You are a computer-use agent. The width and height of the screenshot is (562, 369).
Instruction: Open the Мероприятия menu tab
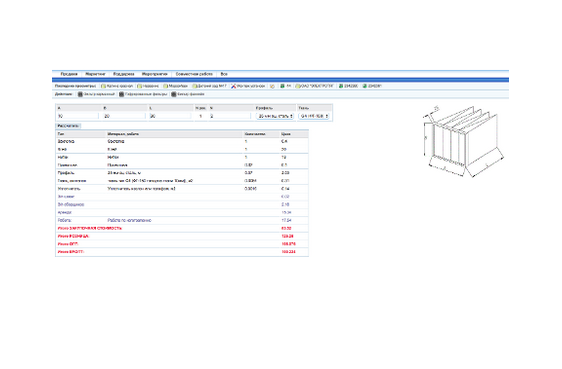(154, 74)
